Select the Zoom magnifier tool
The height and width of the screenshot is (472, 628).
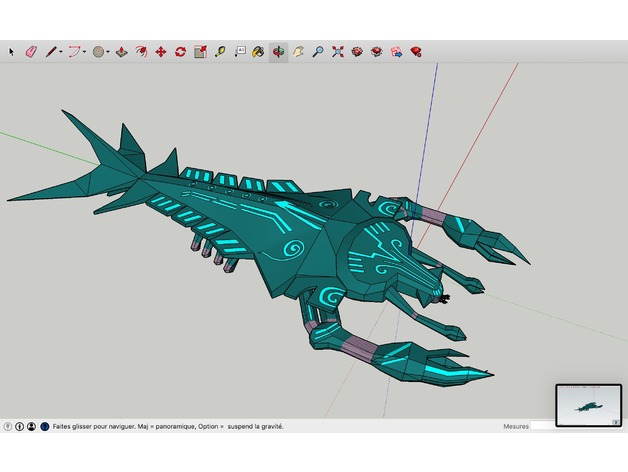click(x=318, y=51)
